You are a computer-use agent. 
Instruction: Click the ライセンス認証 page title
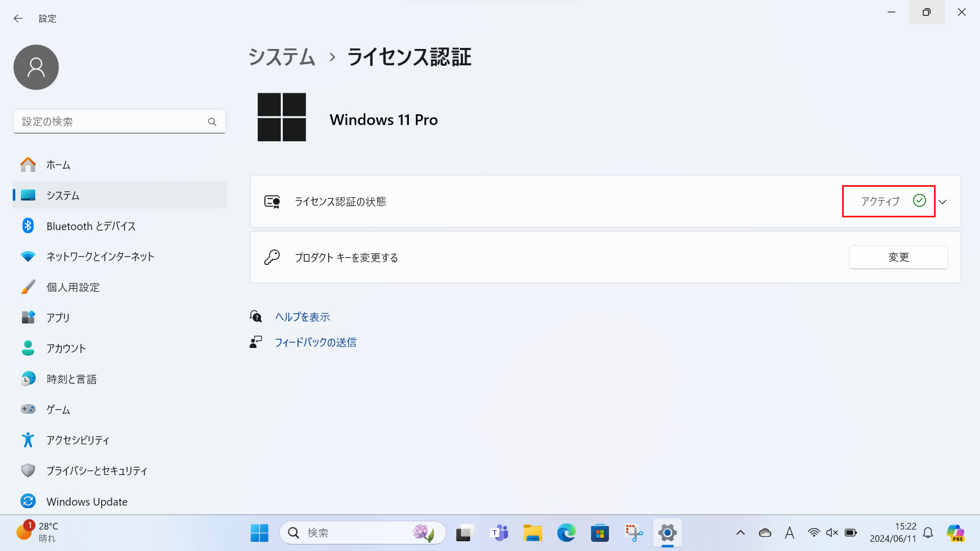click(x=409, y=57)
